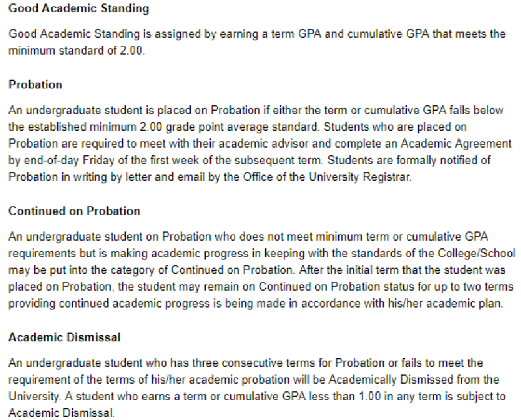Click the words 'his/her academic plan'

pyautogui.click(x=451, y=304)
